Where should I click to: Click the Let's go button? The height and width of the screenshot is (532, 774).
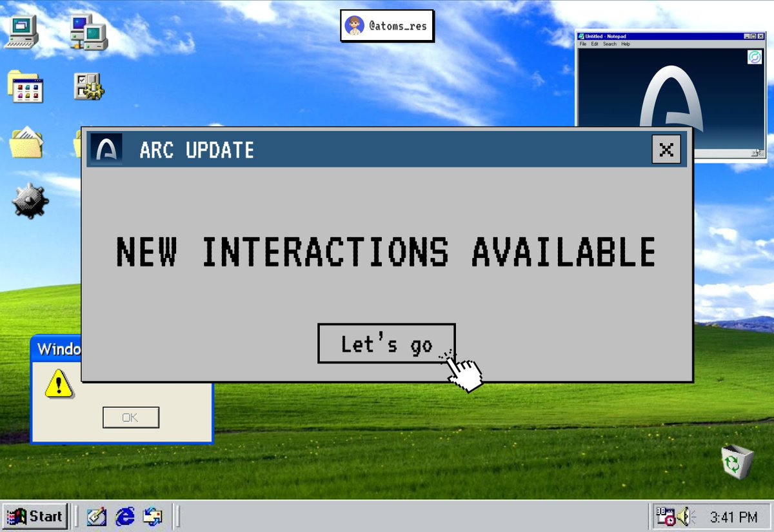pos(386,344)
